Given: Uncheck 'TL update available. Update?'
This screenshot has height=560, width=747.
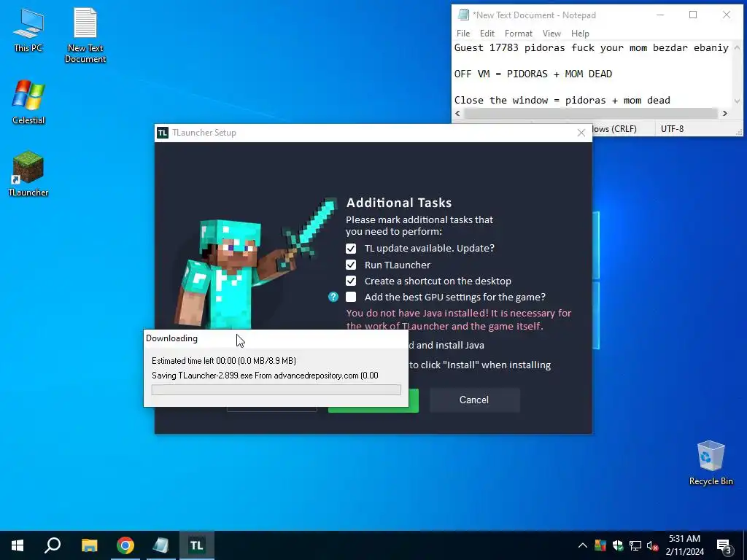Looking at the screenshot, I should point(351,249).
